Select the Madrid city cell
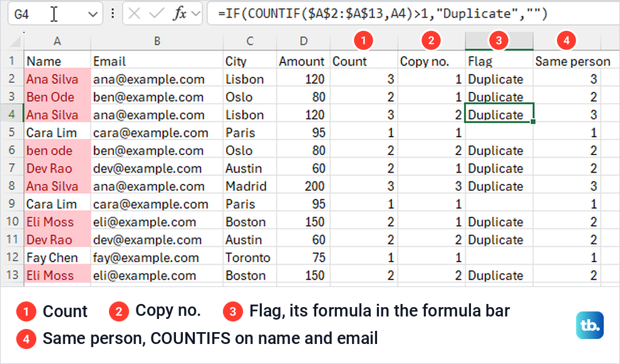 tap(250, 186)
